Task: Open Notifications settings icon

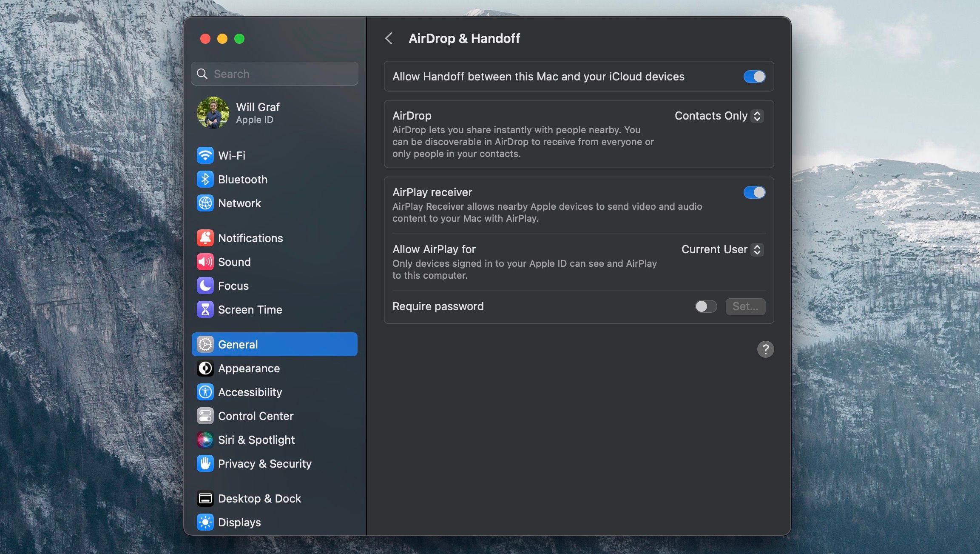Action: click(x=205, y=238)
